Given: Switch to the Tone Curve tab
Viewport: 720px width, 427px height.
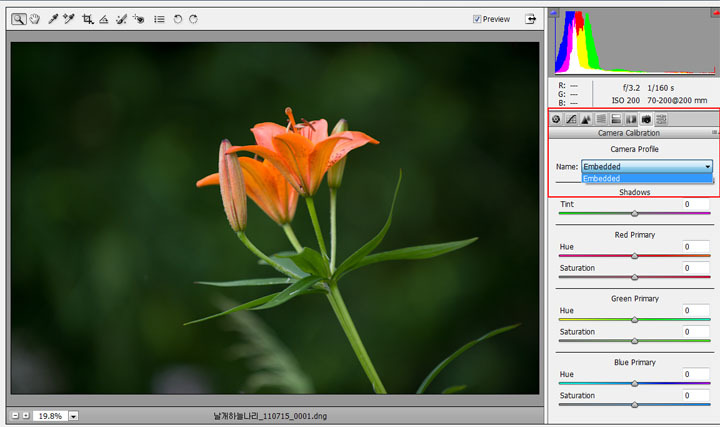Looking at the screenshot, I should pos(571,119).
